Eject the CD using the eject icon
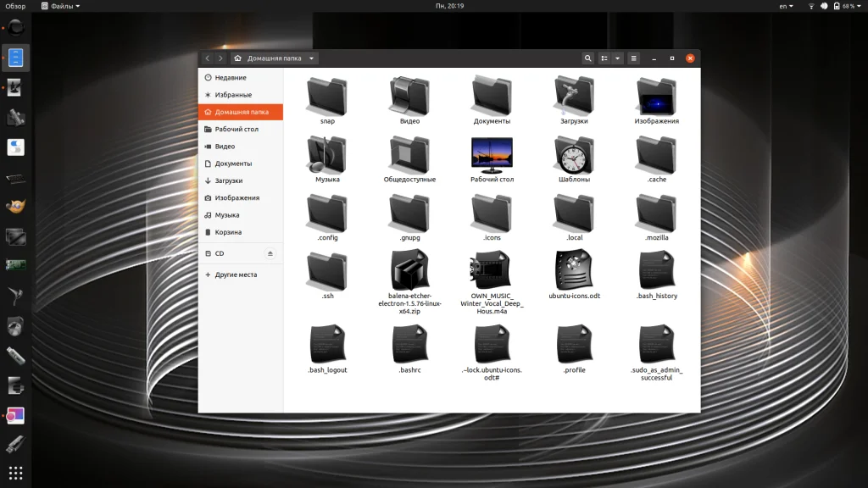This screenshot has width=868, height=488. (270, 253)
